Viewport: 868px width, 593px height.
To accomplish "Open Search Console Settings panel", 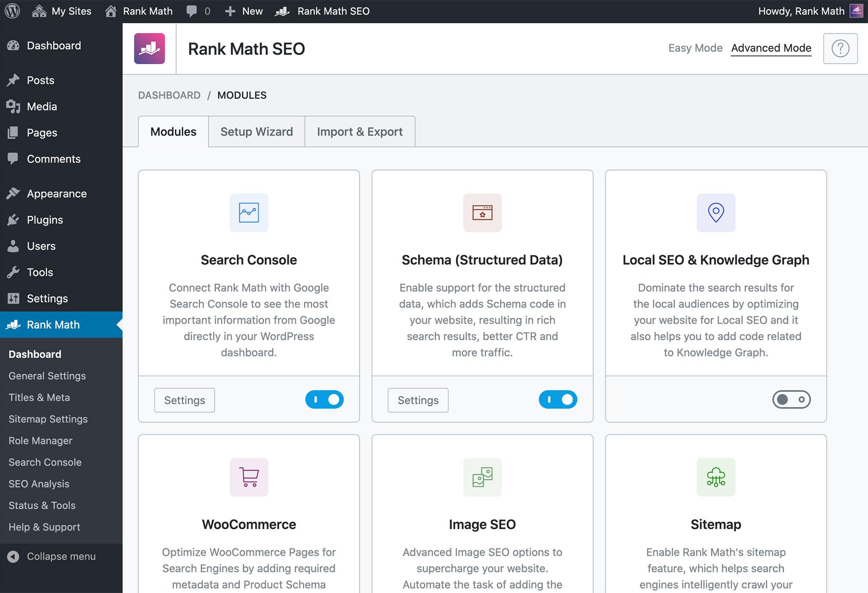I will [x=185, y=400].
